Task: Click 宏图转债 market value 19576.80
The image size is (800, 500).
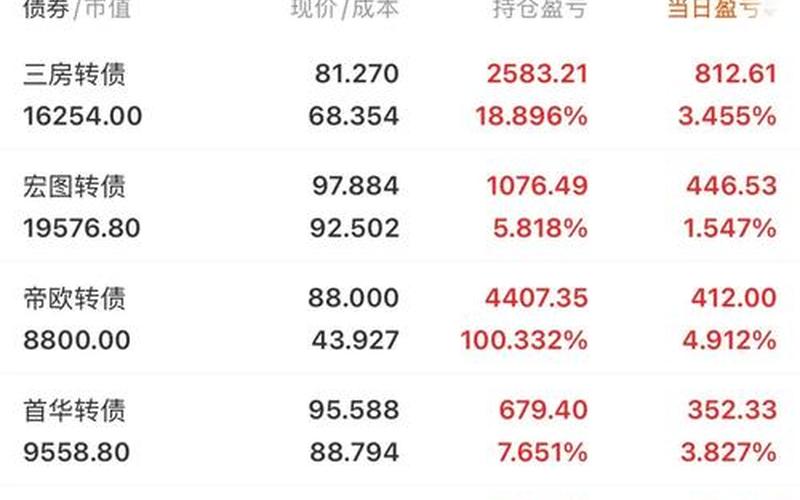Action: click(82, 228)
